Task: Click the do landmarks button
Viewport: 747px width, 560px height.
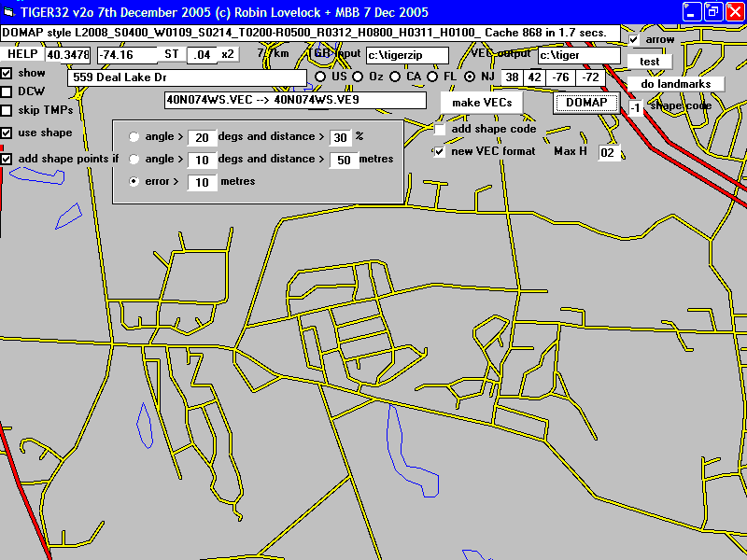Action: tap(675, 84)
